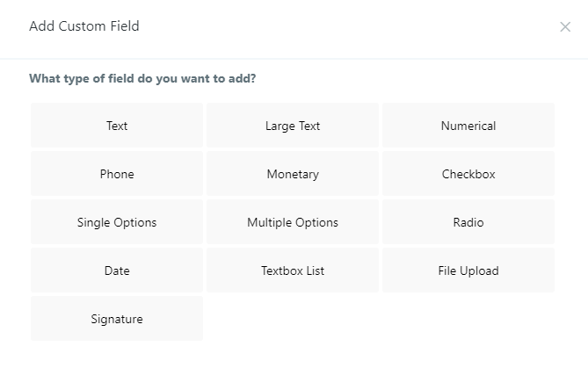Choose the field type for attaching files

point(468,270)
